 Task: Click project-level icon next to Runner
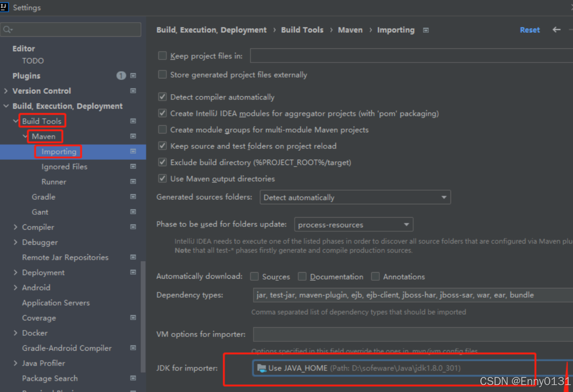133,182
